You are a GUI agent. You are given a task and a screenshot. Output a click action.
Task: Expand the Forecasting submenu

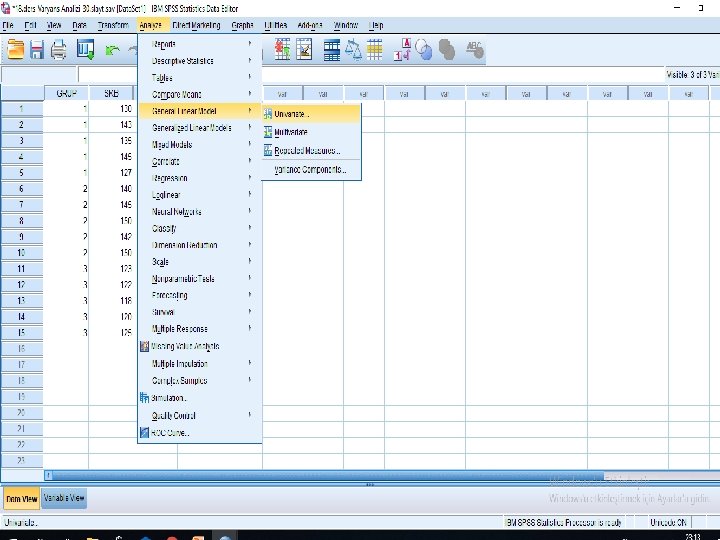pyautogui.click(x=200, y=295)
